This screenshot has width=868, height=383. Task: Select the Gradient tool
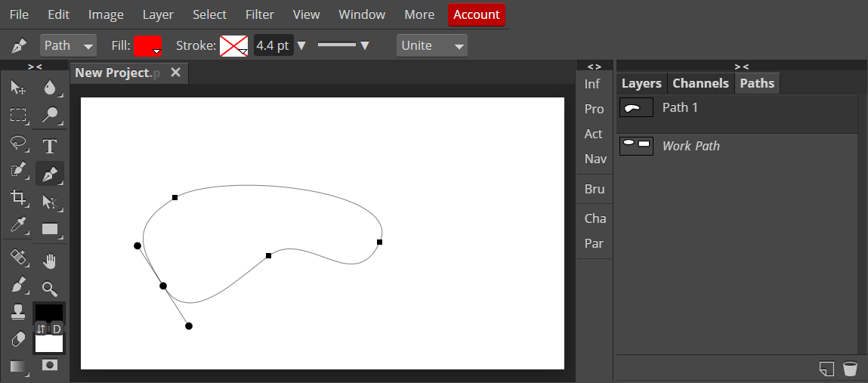point(18,366)
